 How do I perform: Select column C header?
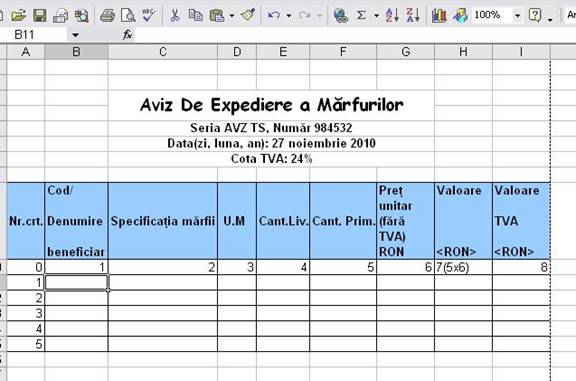coord(163,52)
